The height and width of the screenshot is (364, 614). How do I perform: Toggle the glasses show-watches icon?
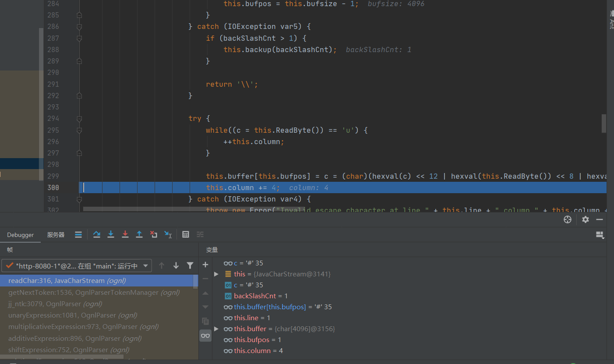point(205,336)
